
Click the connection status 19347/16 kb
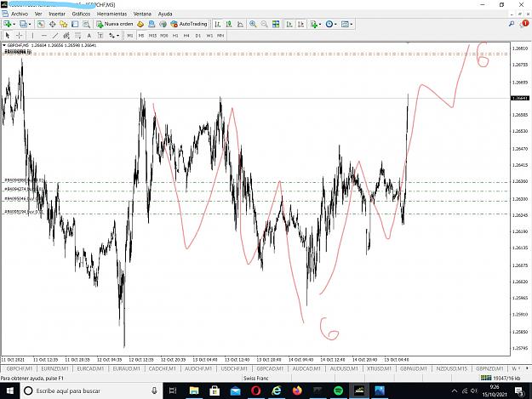click(501, 378)
